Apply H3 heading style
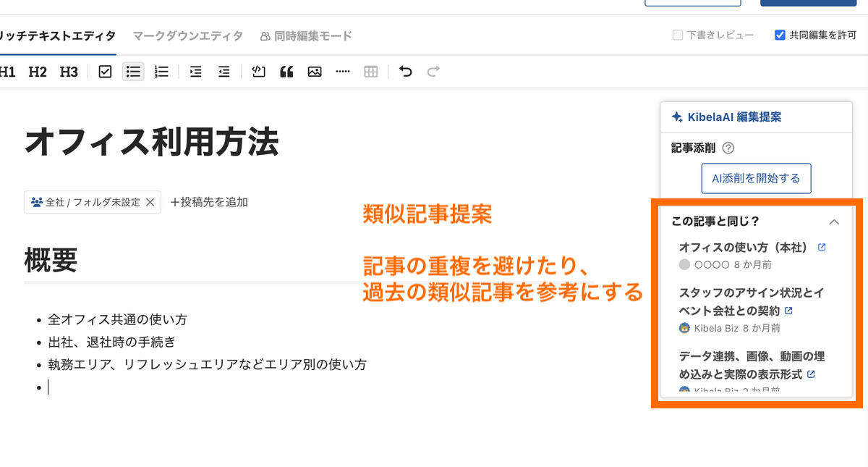868x467 pixels. (69, 72)
